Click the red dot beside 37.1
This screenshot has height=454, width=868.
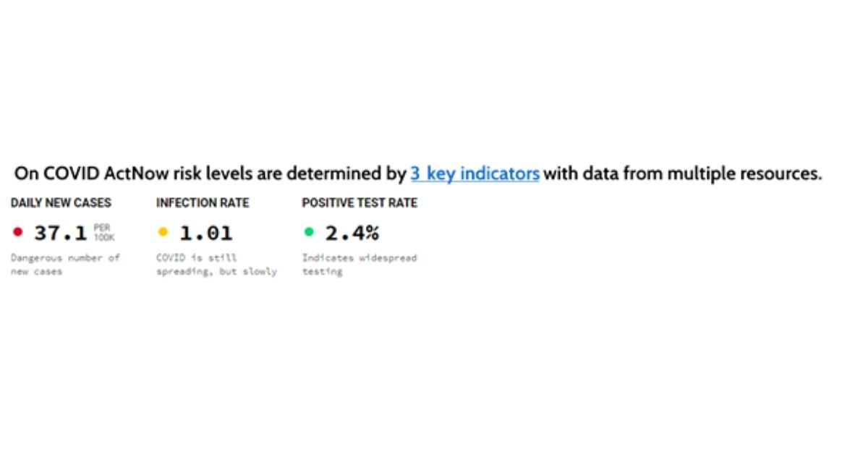pos(18,232)
